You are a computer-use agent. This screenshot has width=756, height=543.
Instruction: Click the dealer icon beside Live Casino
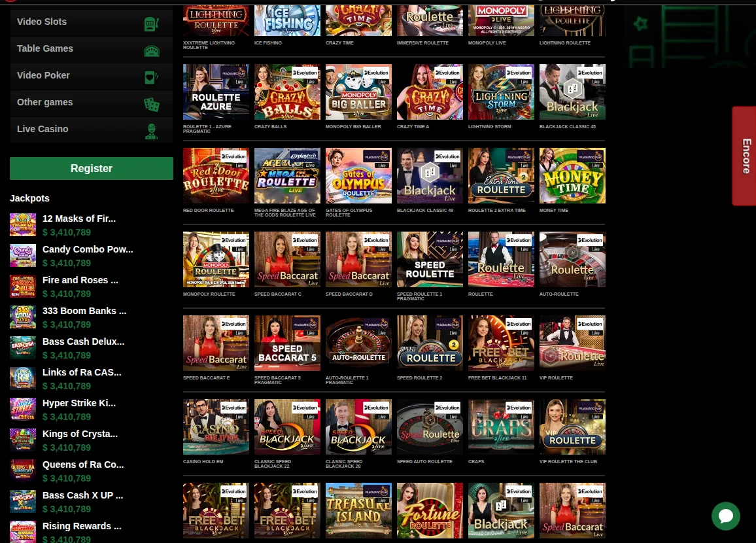coord(151,131)
